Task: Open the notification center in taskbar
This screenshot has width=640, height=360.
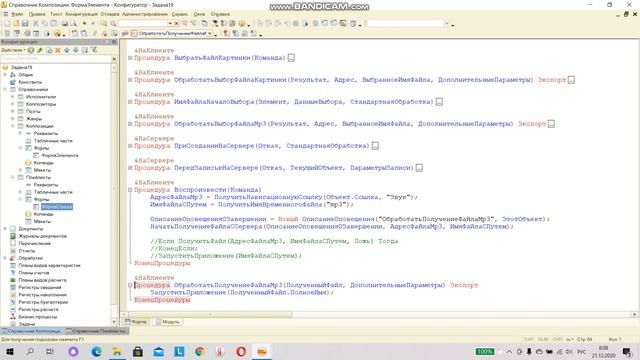Action: pyautogui.click(x=627, y=351)
